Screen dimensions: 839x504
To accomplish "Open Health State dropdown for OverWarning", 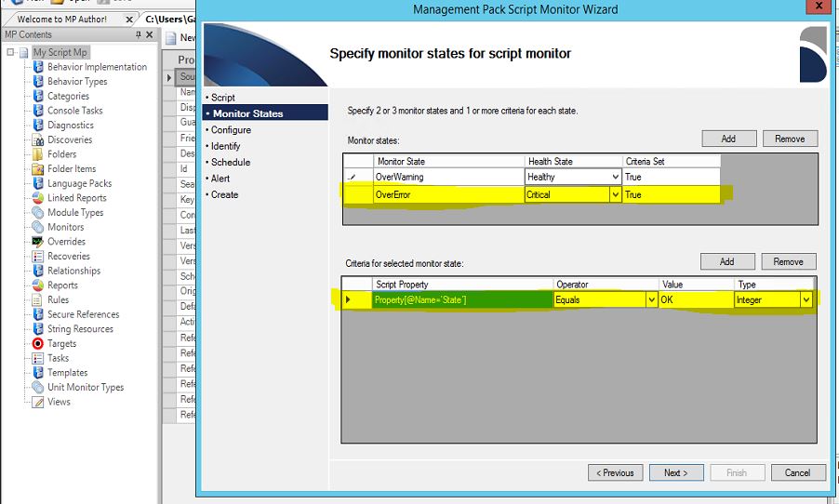I will coord(616,177).
